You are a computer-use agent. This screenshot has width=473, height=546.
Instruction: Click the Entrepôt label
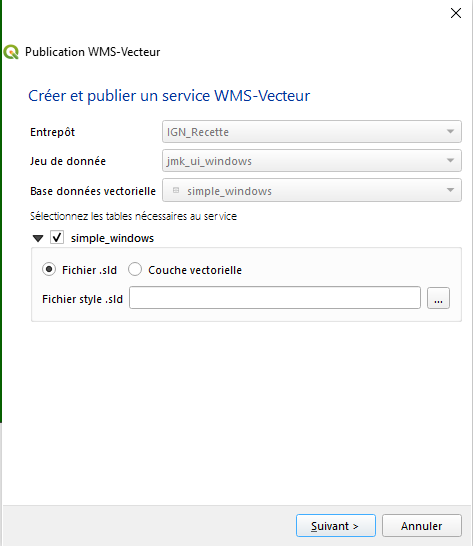(x=53, y=132)
